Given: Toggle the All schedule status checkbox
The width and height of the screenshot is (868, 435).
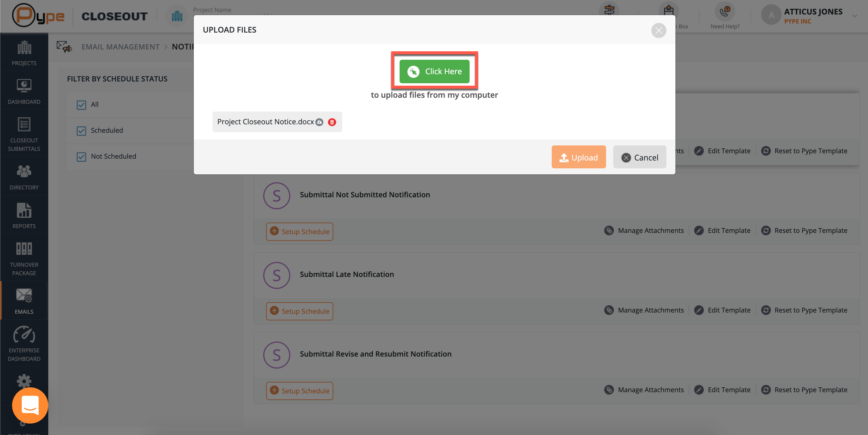Looking at the screenshot, I should pyautogui.click(x=81, y=105).
